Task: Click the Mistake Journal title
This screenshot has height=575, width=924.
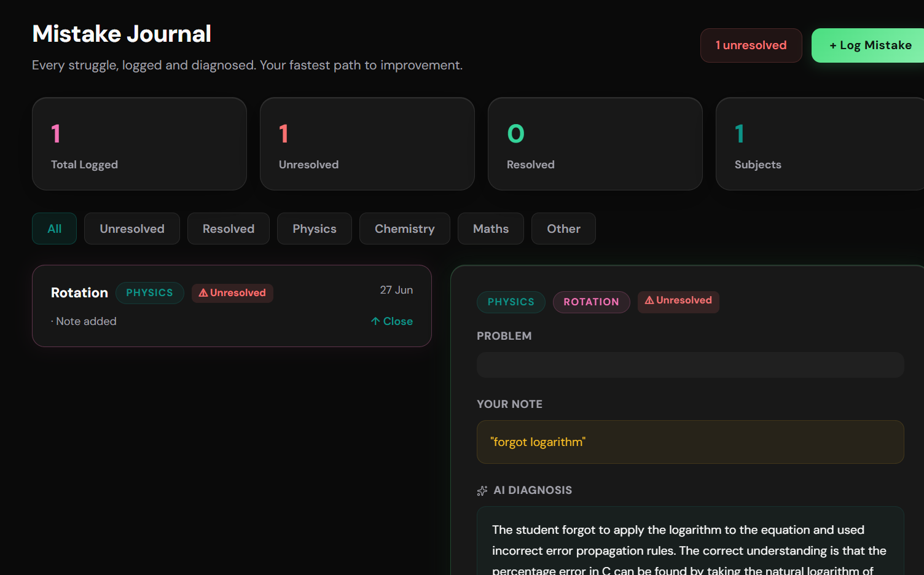Action: pos(122,34)
